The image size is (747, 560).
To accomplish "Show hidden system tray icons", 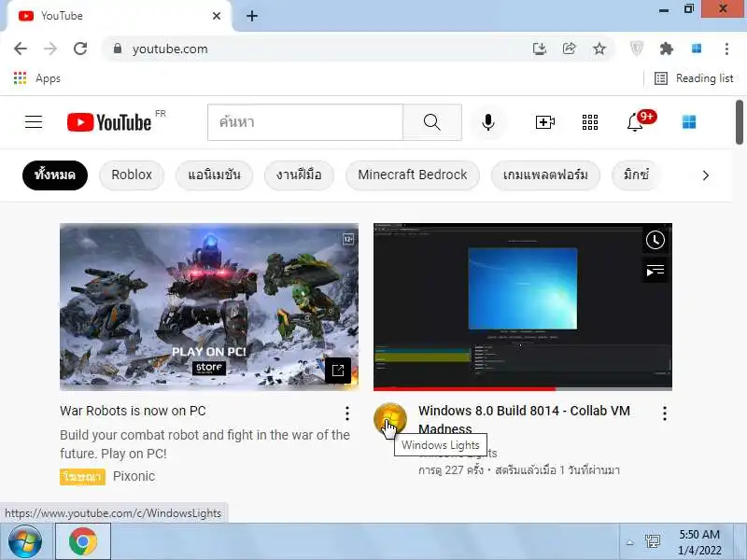I will [629, 542].
